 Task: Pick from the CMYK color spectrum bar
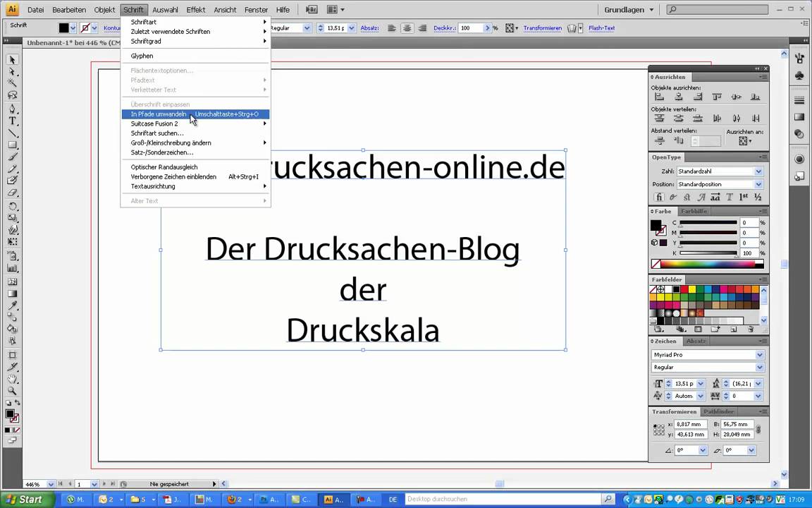coord(708,265)
